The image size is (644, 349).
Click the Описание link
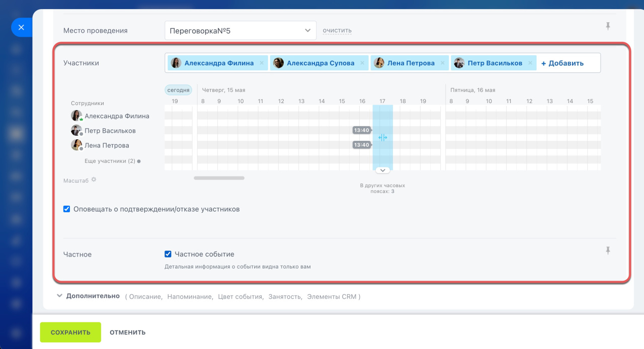[145, 297]
